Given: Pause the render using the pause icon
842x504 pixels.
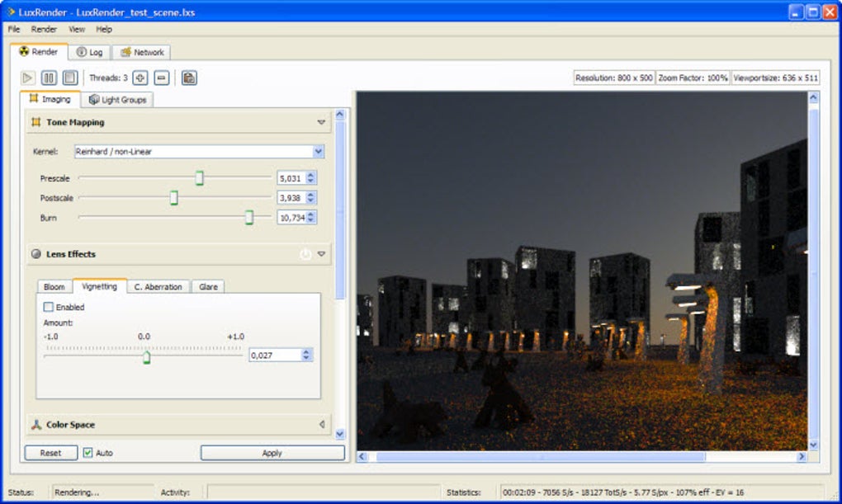Looking at the screenshot, I should pos(49,77).
